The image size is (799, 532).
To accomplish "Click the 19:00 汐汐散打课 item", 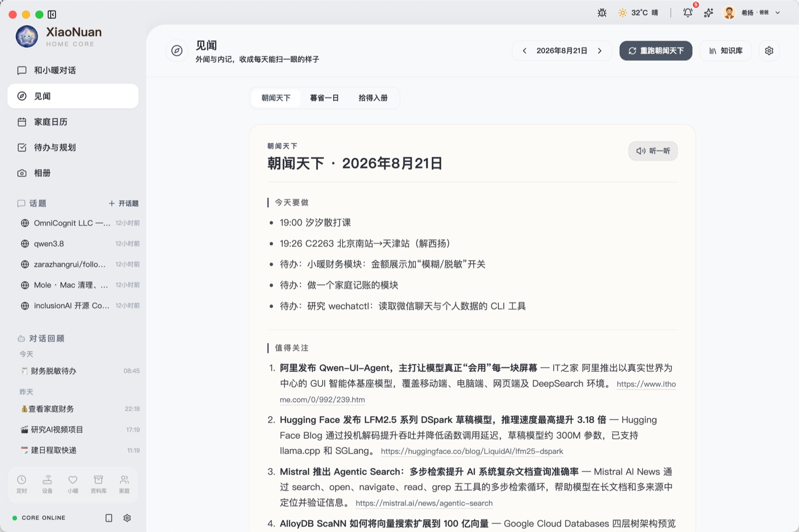I will pos(315,223).
